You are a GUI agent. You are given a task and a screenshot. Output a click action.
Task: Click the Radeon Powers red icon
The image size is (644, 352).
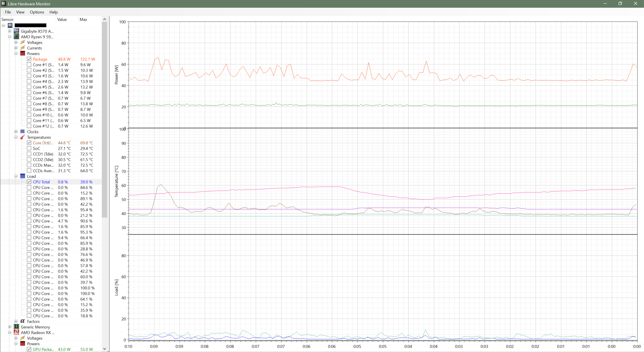(22, 344)
